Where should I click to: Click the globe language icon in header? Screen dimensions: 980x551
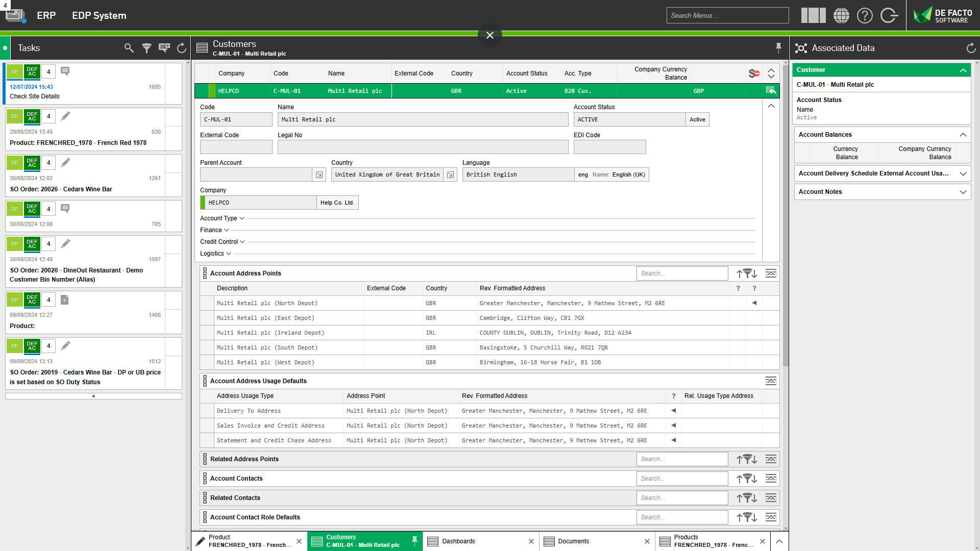[841, 15]
